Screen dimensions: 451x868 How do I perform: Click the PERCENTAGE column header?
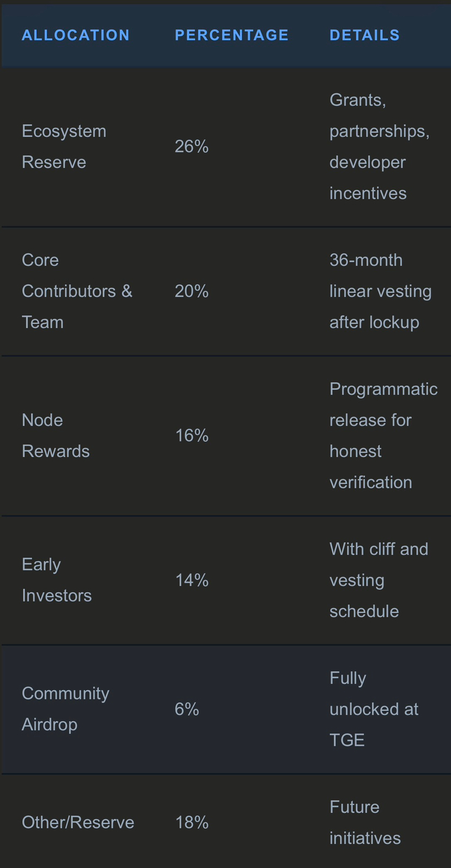point(231,35)
